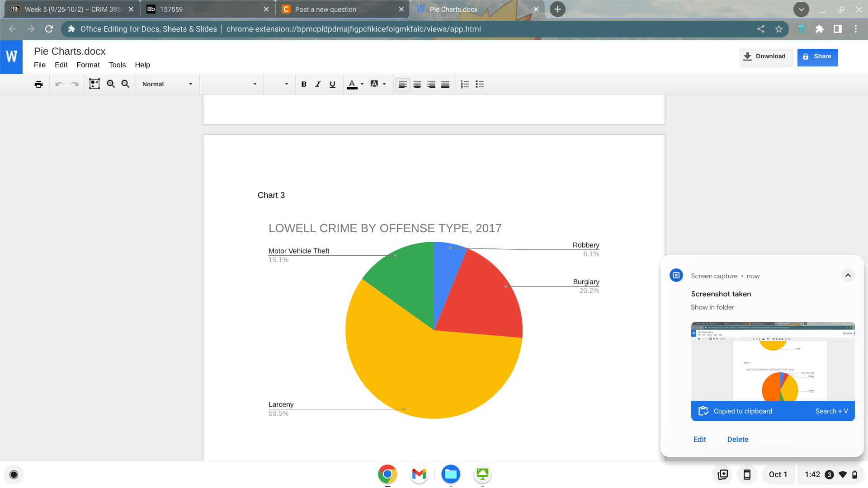Open the font family dropdown
868x488 pixels.
pyautogui.click(x=231, y=84)
